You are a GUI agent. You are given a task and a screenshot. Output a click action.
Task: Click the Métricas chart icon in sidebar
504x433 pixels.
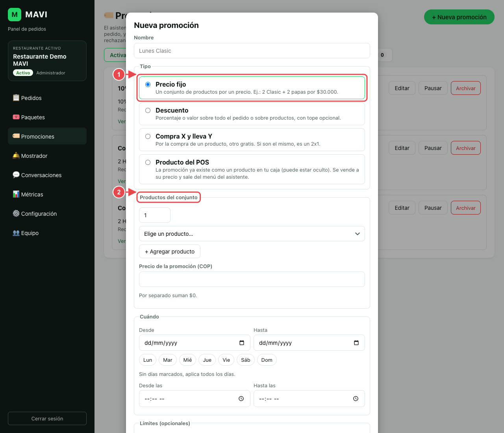16,194
